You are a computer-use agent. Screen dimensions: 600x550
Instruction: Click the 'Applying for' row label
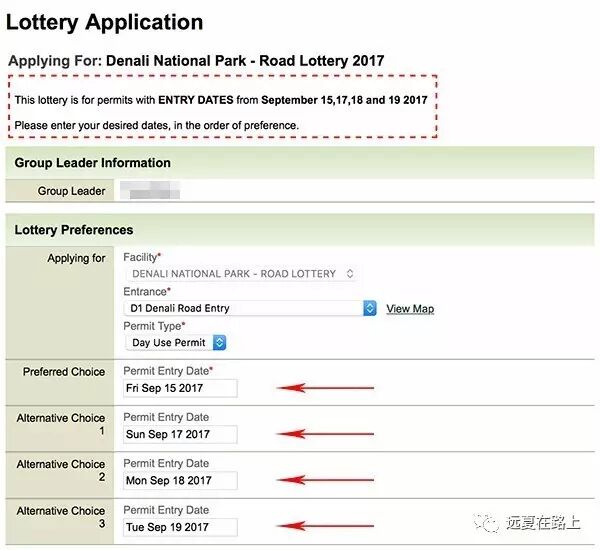coord(76,258)
